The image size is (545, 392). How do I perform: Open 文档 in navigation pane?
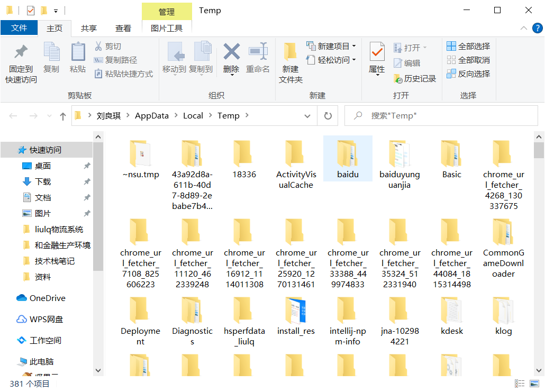click(43, 198)
